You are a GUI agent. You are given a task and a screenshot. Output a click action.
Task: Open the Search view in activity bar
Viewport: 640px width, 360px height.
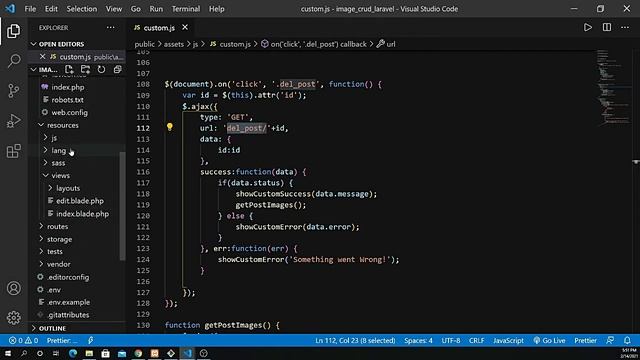click(14, 61)
